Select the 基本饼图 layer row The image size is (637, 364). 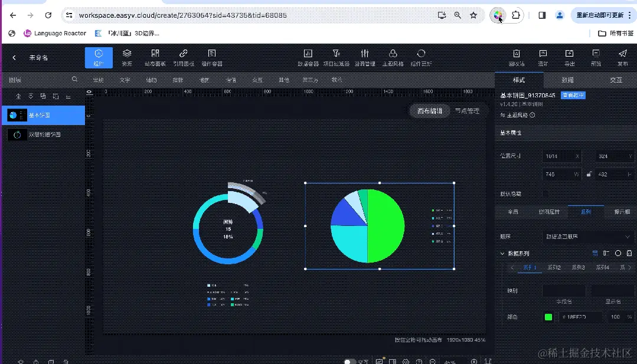44,115
